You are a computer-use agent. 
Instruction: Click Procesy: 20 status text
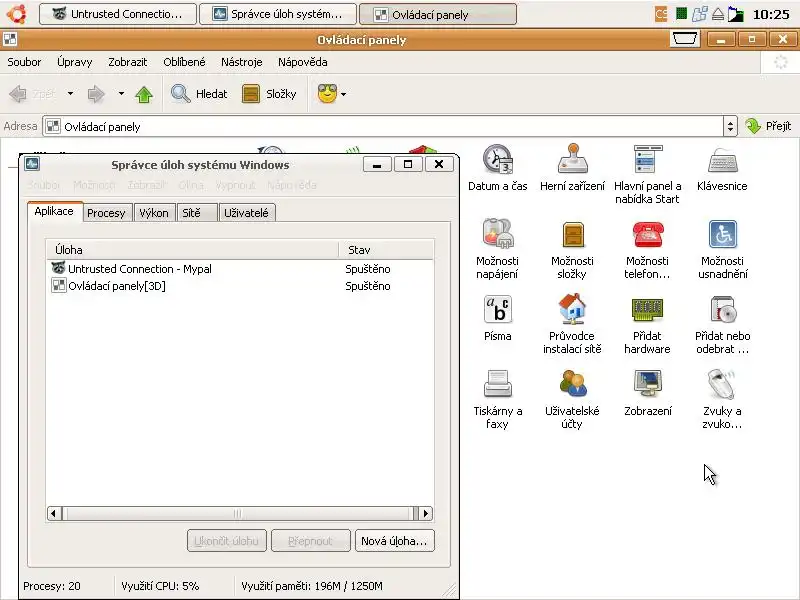click(x=52, y=586)
